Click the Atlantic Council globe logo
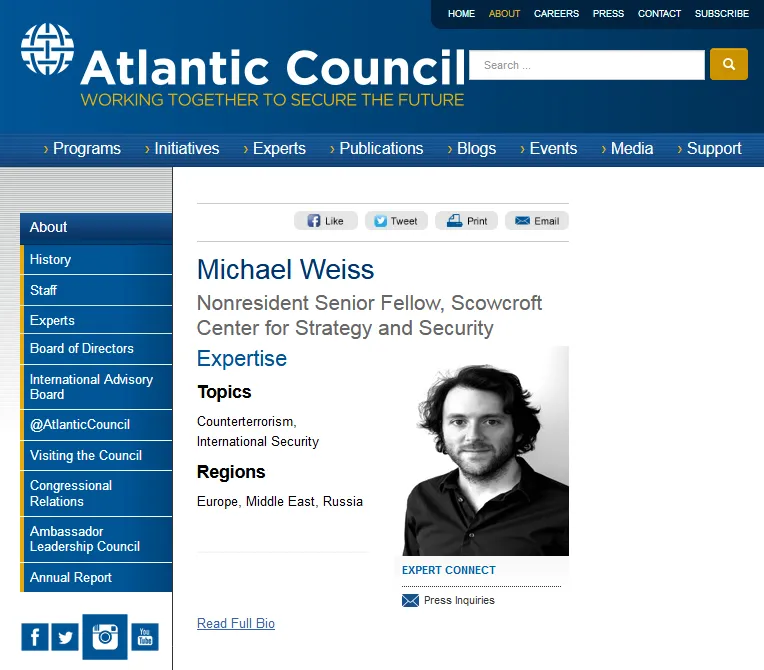 coord(47,49)
